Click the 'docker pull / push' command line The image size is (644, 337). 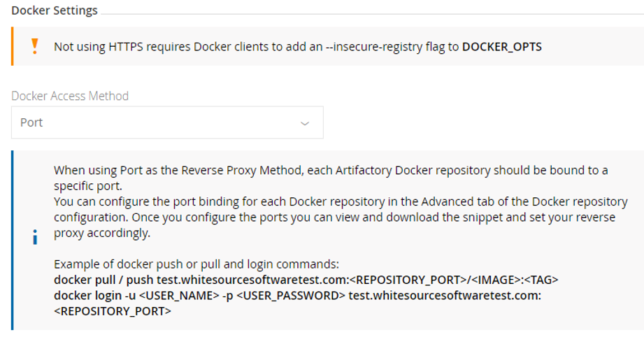point(306,280)
